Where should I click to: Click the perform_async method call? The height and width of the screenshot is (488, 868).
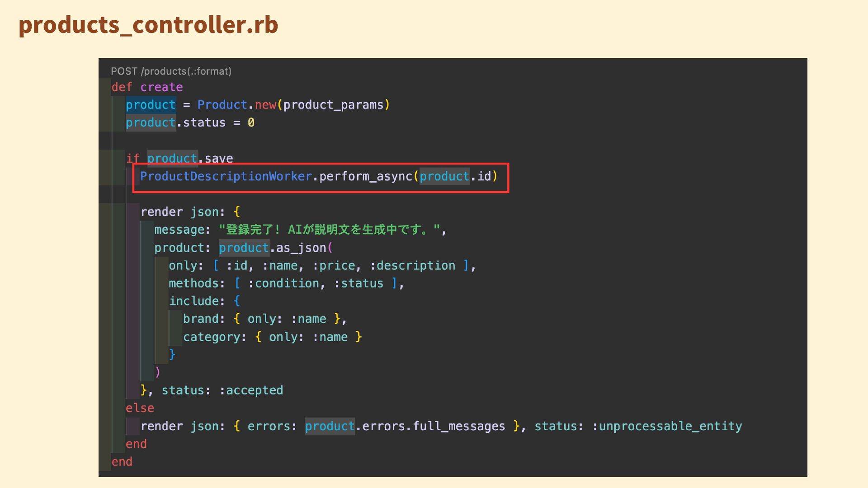pyautogui.click(x=366, y=176)
